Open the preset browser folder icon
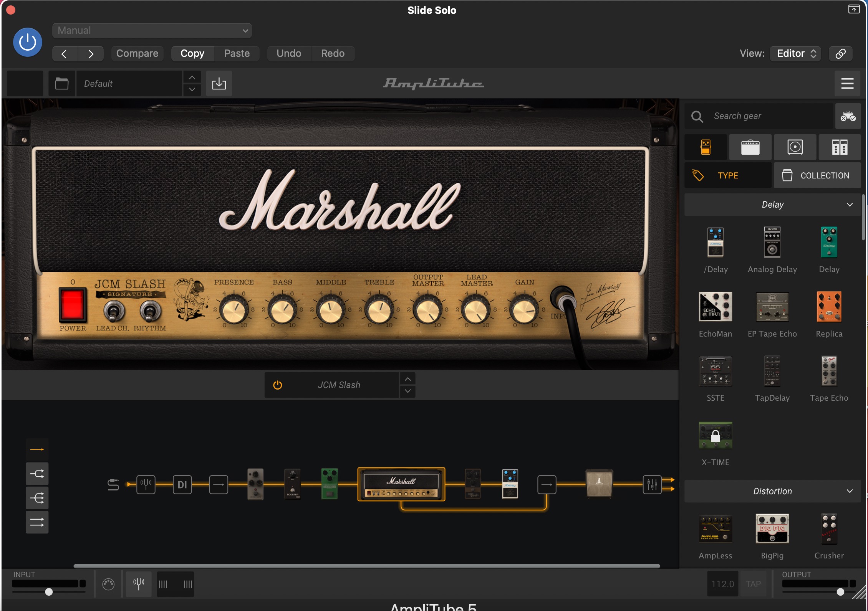 point(61,83)
